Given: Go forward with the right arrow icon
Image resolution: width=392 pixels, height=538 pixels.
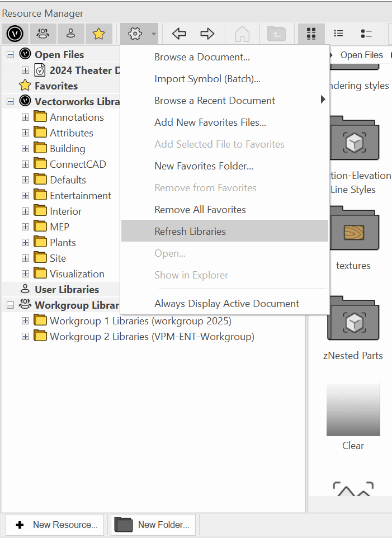Looking at the screenshot, I should coord(207,34).
